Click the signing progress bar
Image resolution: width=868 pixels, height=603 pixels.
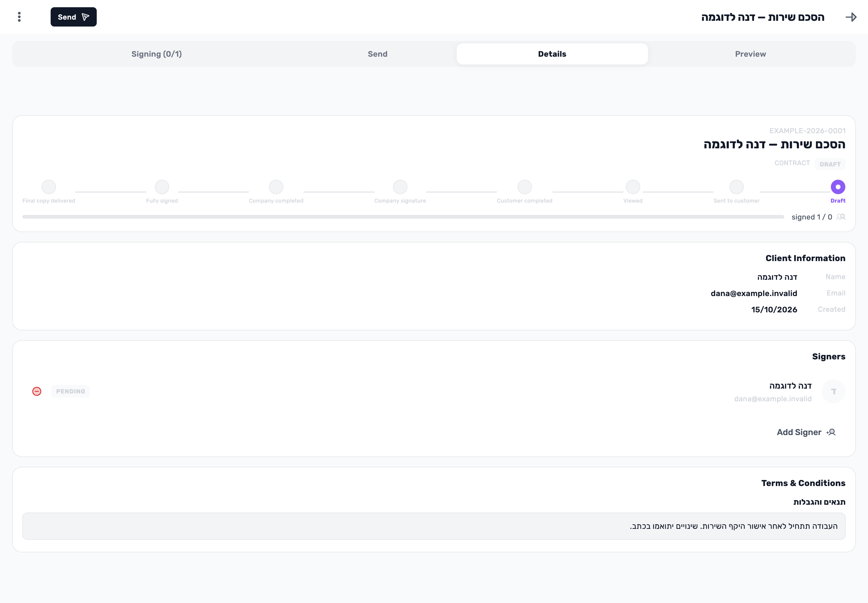click(x=403, y=217)
